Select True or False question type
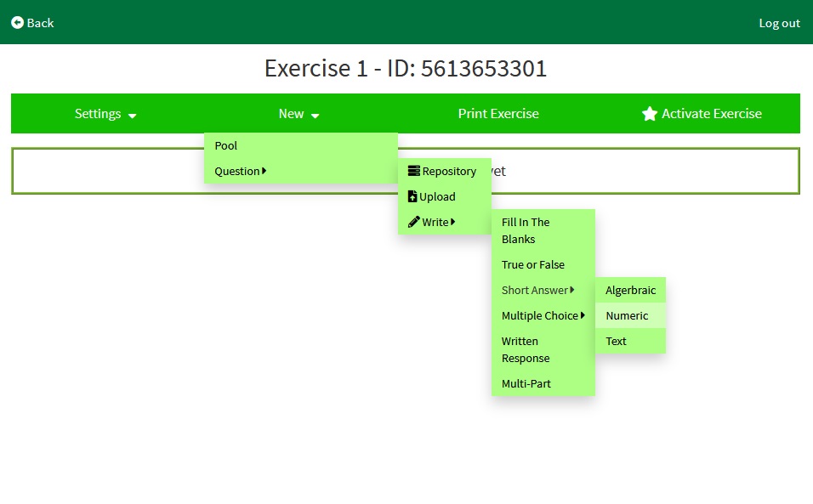 (x=533, y=264)
